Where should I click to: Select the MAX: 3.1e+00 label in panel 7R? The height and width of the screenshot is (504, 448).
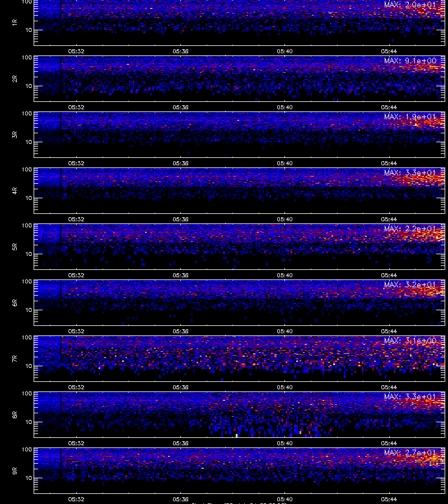[410, 340]
